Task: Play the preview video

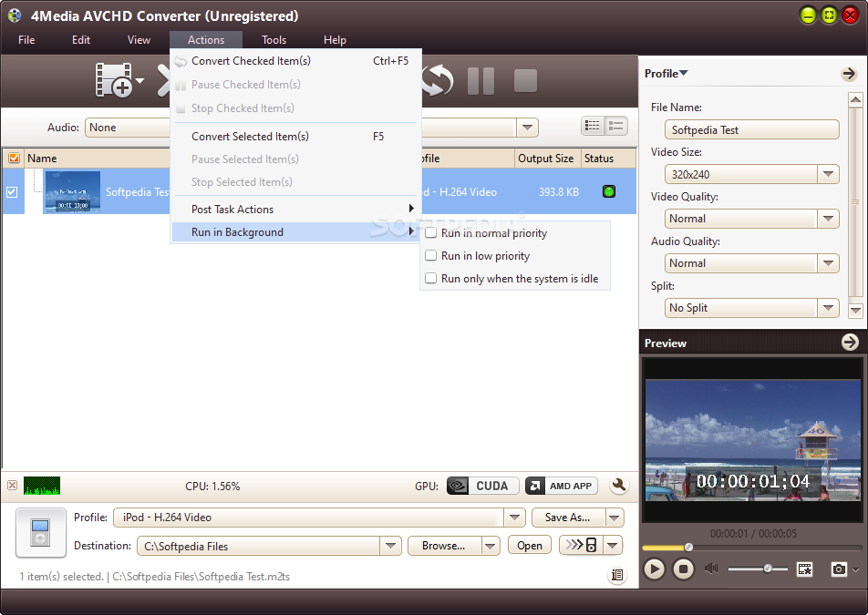Action: [654, 569]
